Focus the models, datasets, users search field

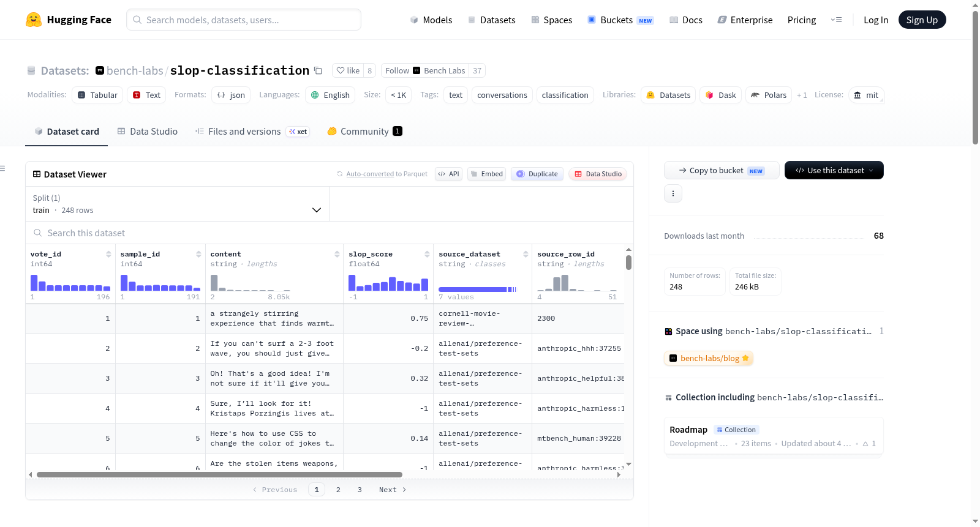[244, 20]
